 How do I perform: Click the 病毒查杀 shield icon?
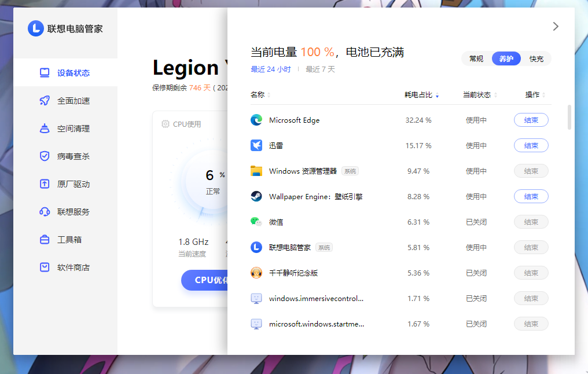click(x=45, y=156)
